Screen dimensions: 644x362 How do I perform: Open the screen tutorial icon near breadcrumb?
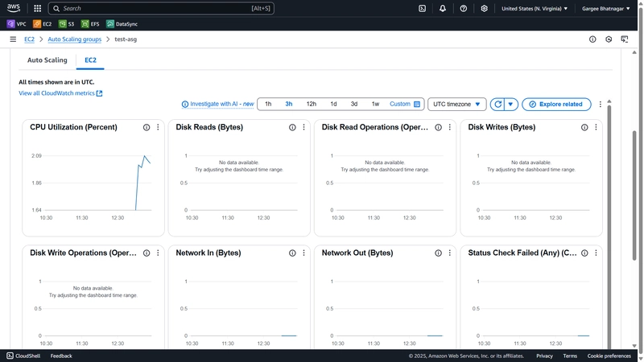(x=625, y=39)
